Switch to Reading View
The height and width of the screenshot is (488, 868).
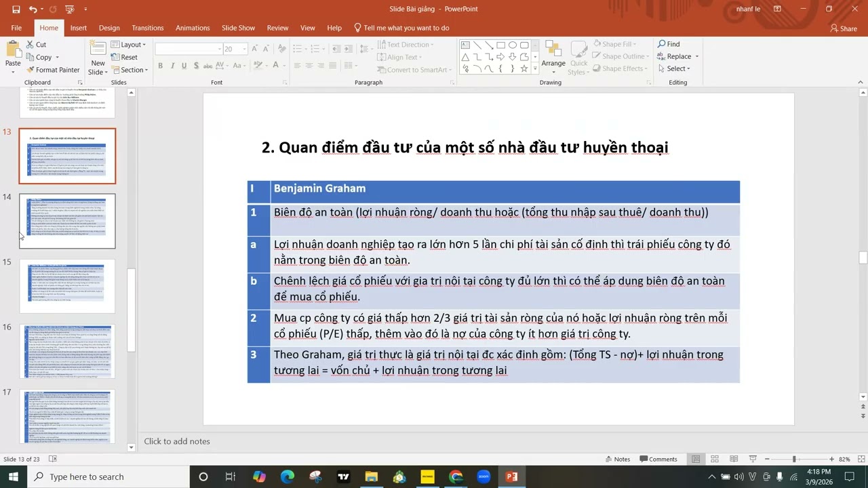click(734, 459)
